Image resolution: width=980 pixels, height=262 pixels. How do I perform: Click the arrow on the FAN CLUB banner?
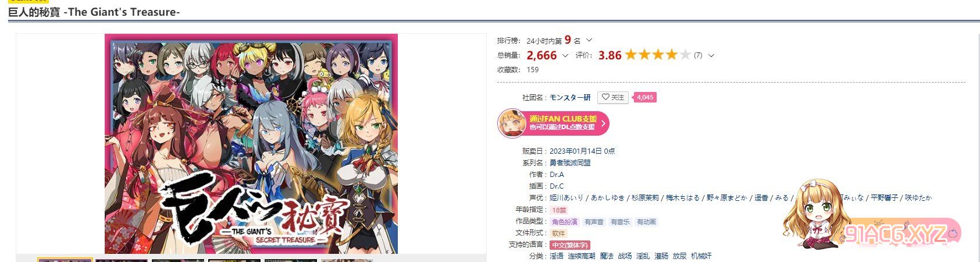click(603, 123)
